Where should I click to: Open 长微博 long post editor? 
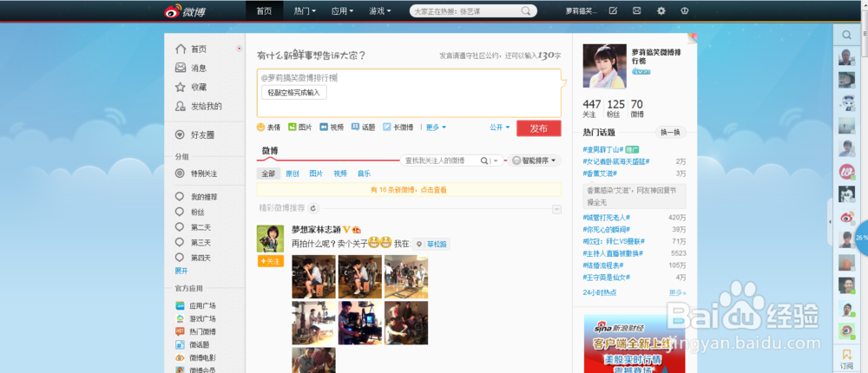tap(398, 128)
